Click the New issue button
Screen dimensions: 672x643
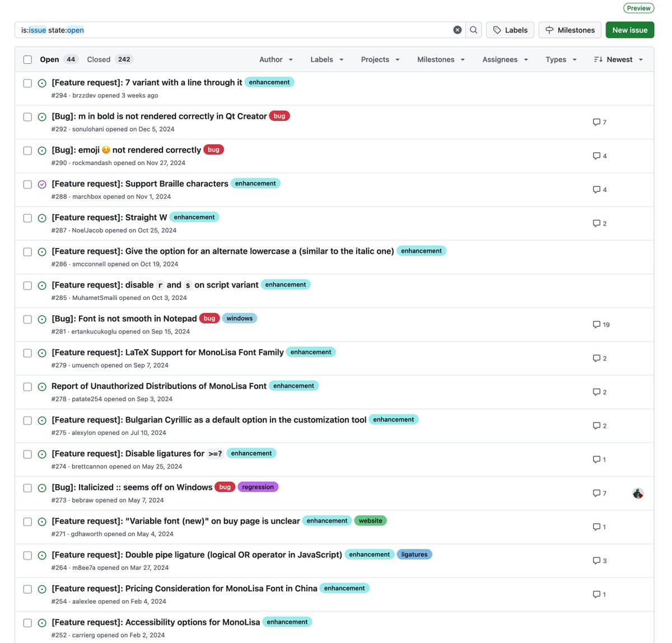coord(629,30)
